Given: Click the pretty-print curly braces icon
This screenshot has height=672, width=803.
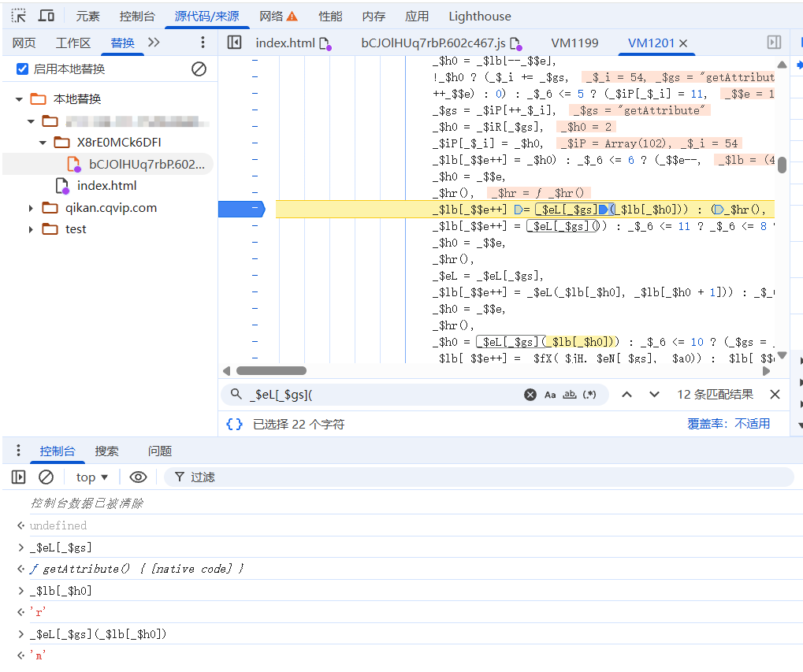Looking at the screenshot, I should pos(234,424).
